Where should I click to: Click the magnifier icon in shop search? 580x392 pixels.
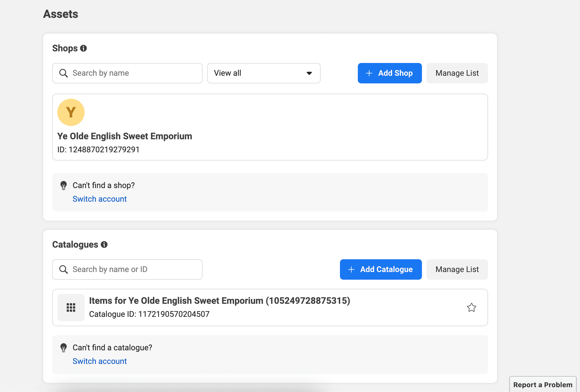pos(63,73)
